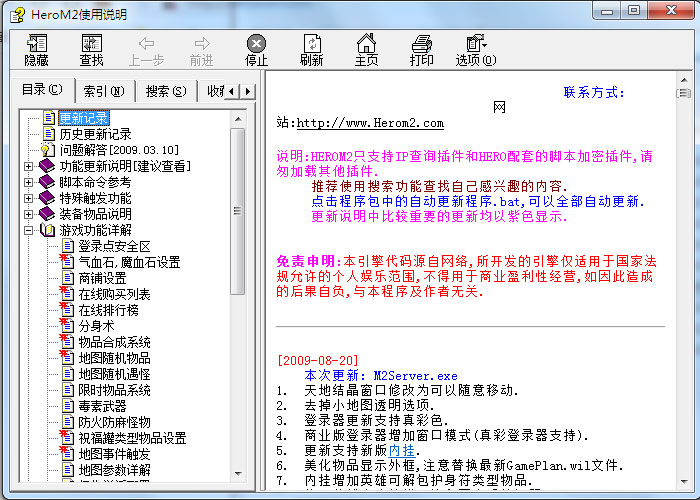This screenshot has height=500, width=700.
Task: Open the 地图随机物品 topic
Action: pos(114,358)
